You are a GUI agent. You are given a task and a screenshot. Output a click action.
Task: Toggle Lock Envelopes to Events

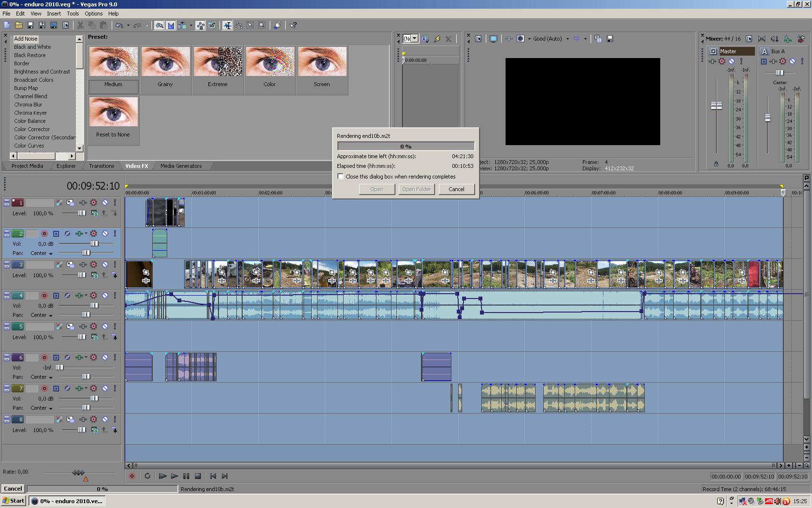click(201, 25)
